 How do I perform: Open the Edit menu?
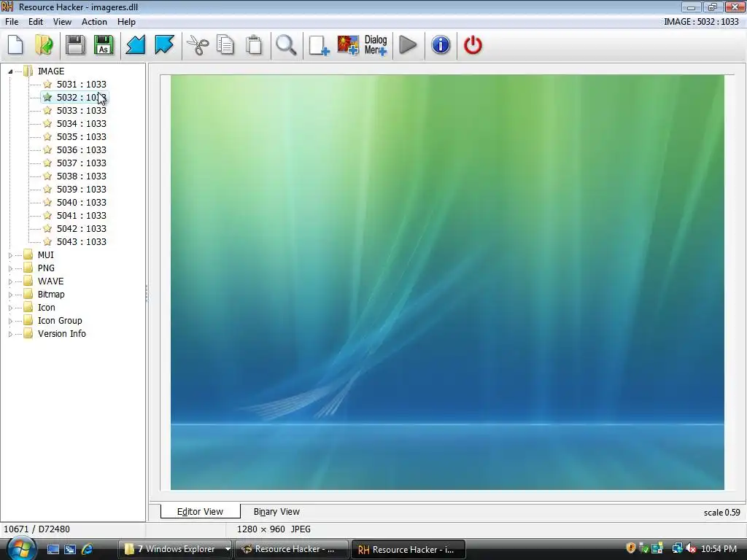(36, 21)
